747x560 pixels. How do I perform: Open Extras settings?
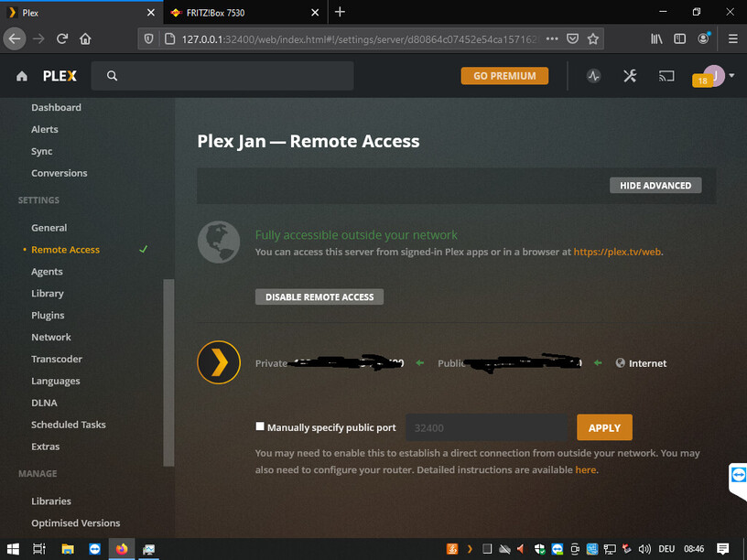pyautogui.click(x=45, y=447)
